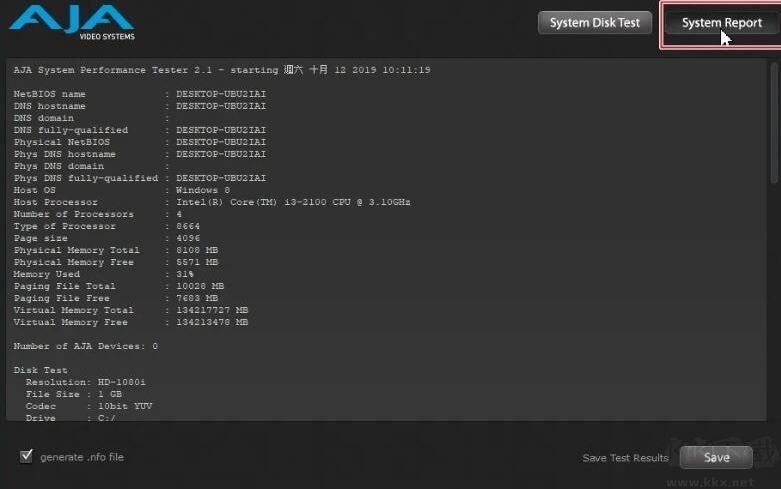Toggle the generate .nfo file checkbox
781x489 pixels.
(26, 456)
